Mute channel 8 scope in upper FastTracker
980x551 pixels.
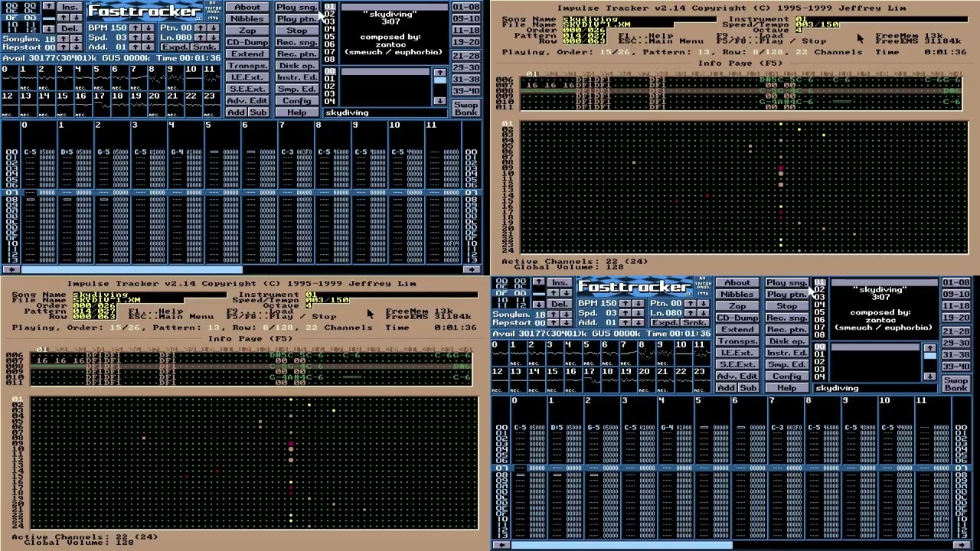point(157,78)
